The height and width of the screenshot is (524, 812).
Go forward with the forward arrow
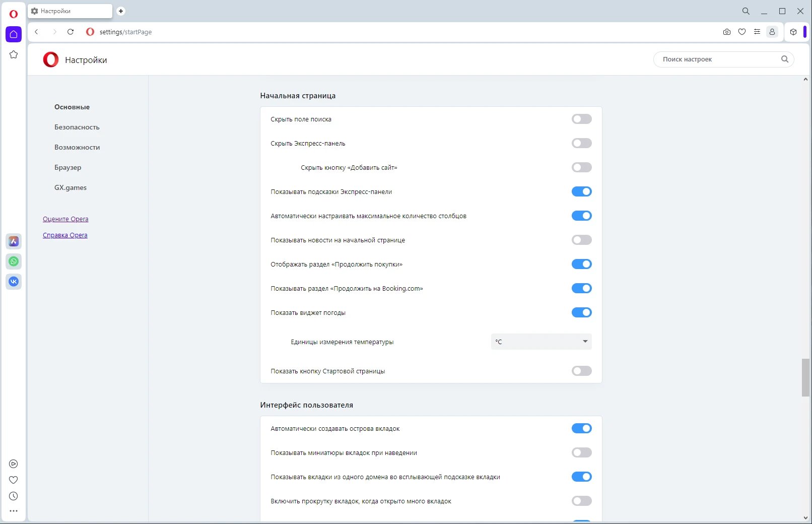click(54, 32)
